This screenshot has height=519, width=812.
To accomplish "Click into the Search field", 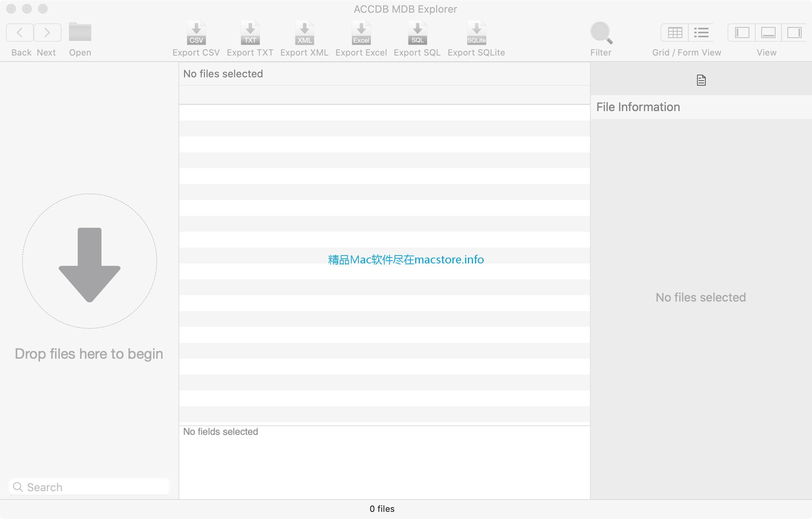I will (89, 487).
